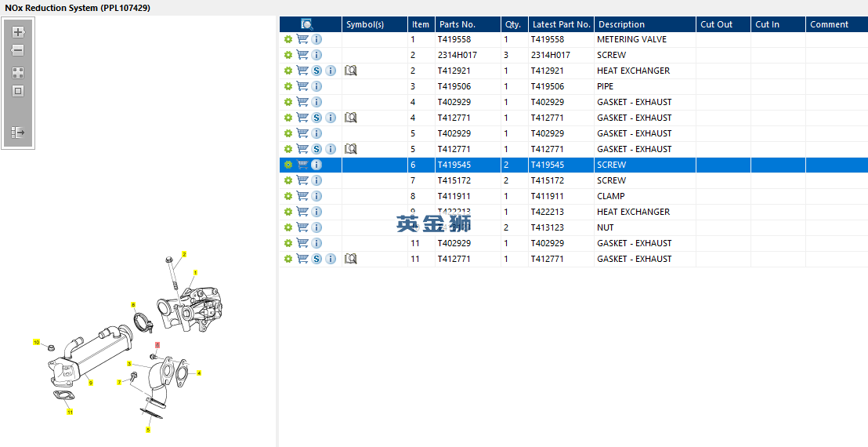
Task: Click the green gear for 2314H017 SCREW
Action: 288,55
